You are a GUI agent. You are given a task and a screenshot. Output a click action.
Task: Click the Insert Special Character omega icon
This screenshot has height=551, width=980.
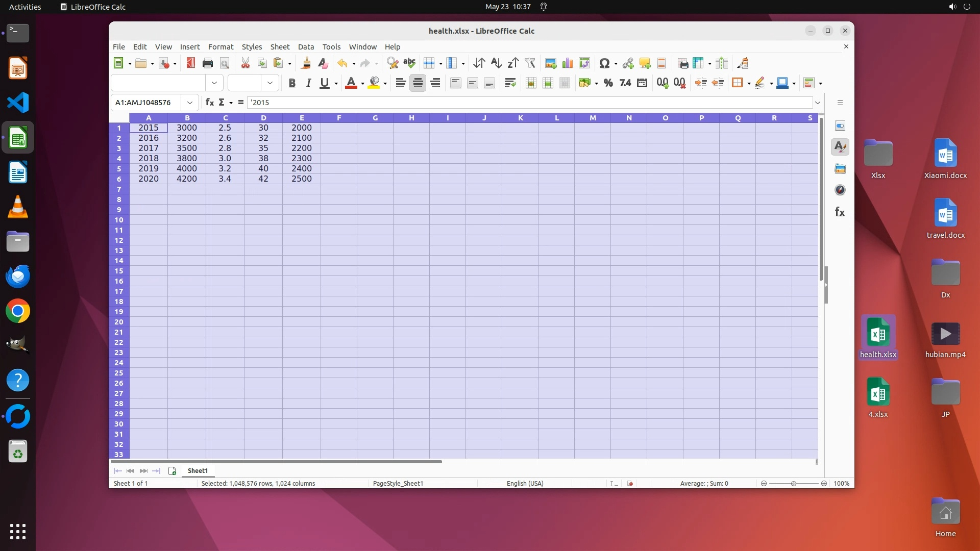[x=604, y=63]
